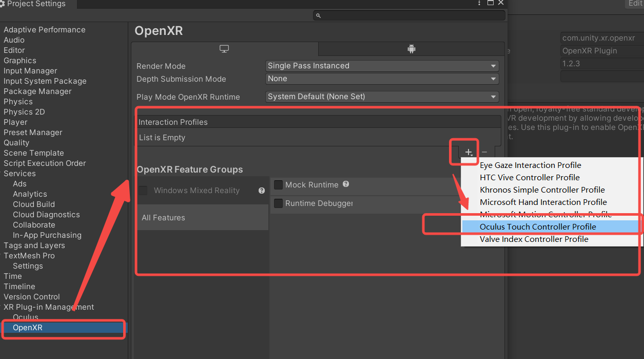
Task: Click the search magnifier icon
Action: click(x=318, y=16)
